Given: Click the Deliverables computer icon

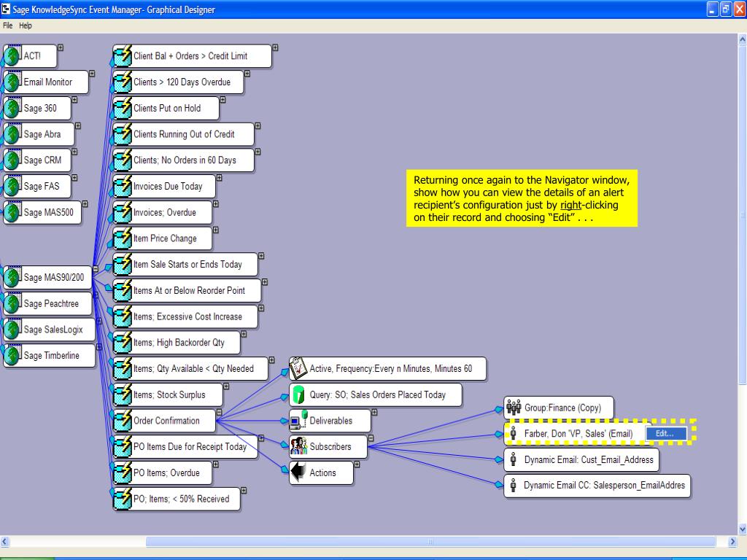Looking at the screenshot, I should pos(298,421).
